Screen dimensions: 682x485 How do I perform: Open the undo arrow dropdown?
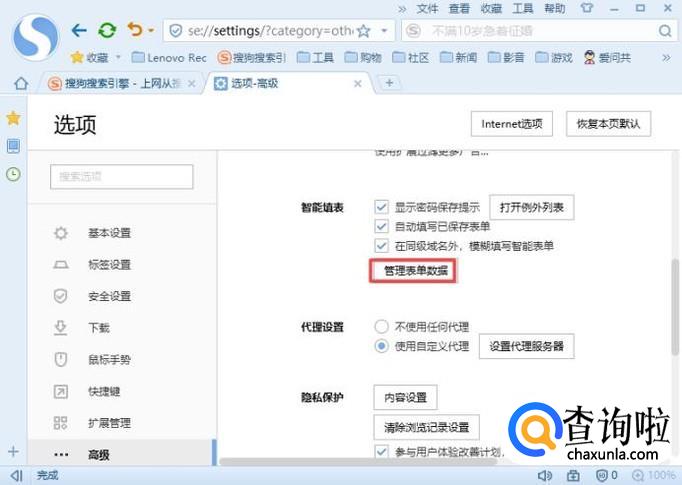pyautogui.click(x=151, y=30)
